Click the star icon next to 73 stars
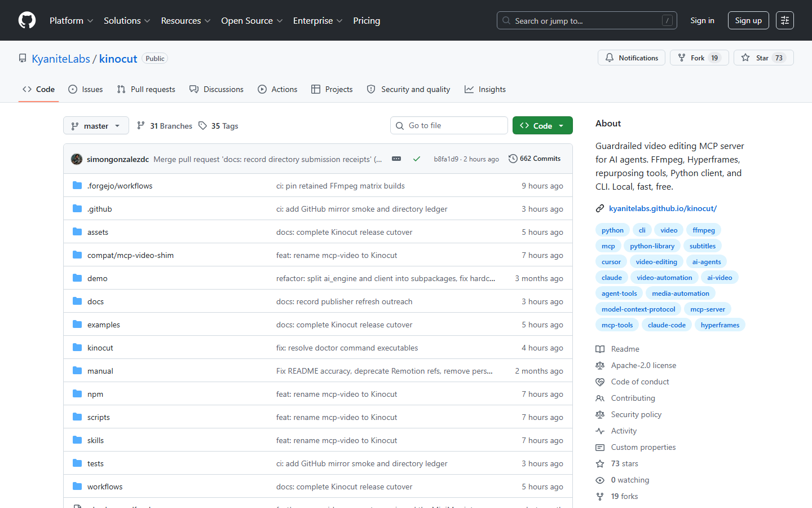This screenshot has height=508, width=812. pyautogui.click(x=600, y=464)
